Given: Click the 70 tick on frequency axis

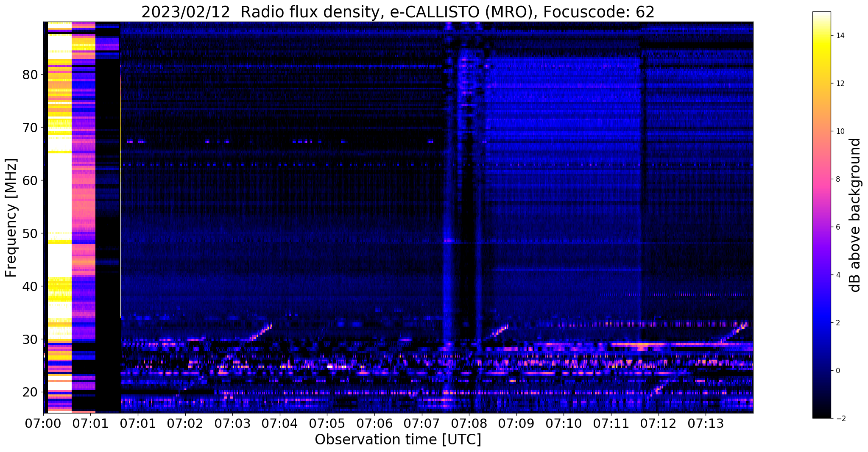Looking at the screenshot, I should tap(30, 128).
